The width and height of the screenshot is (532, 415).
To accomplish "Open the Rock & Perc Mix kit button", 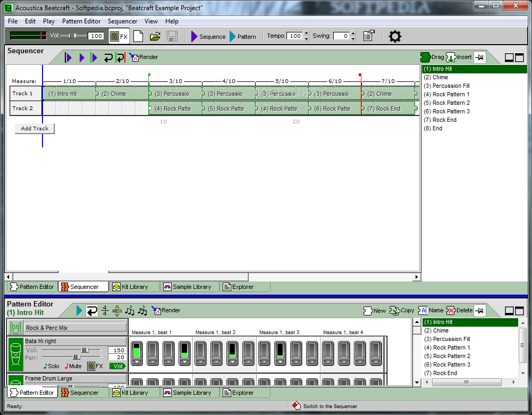I will tap(75, 328).
